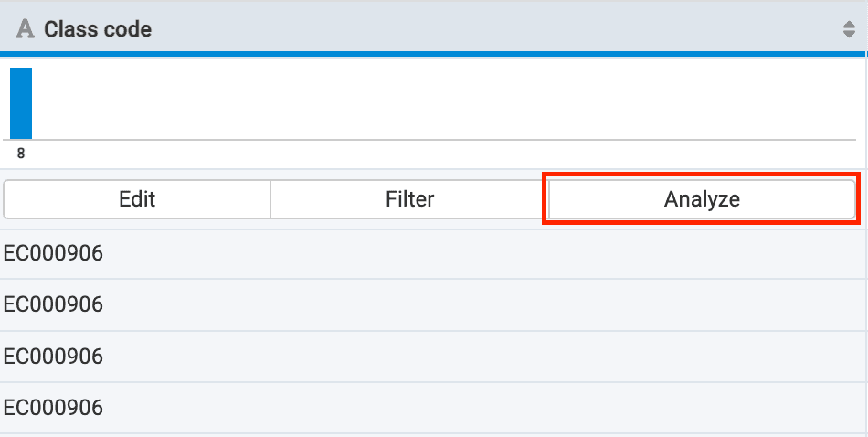Click the sort arrows in Class code header
The width and height of the screenshot is (868, 437).
[x=849, y=30]
